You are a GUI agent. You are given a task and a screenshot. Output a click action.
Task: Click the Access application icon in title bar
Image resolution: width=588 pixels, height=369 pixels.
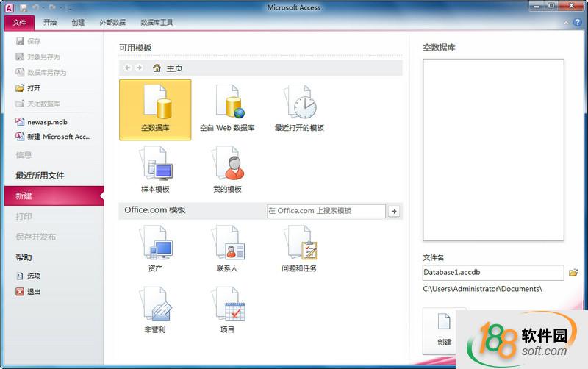coord(10,7)
